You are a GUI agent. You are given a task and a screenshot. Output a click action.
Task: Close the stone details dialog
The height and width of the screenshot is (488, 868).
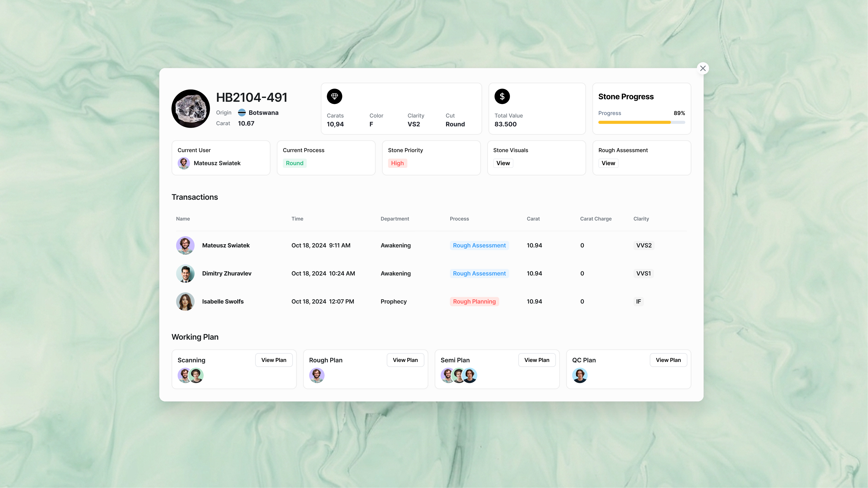tap(703, 68)
